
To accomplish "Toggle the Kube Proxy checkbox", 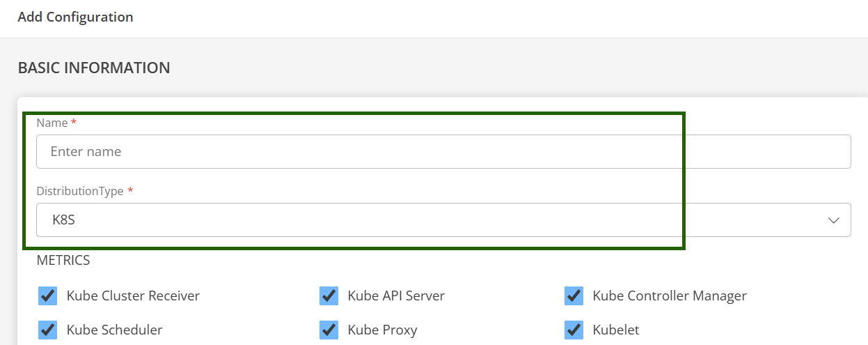I will 329,330.
